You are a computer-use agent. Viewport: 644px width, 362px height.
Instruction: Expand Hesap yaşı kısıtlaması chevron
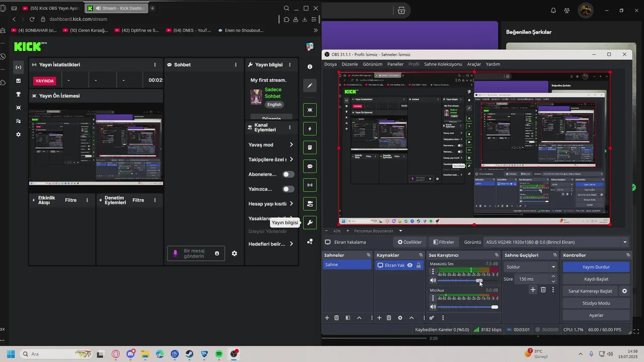click(x=291, y=204)
